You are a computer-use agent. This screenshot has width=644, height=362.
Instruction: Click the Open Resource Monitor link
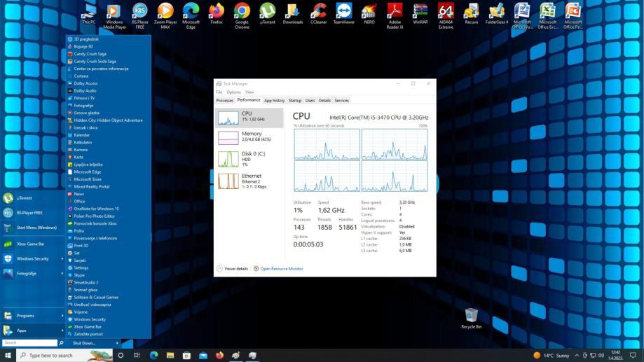click(281, 269)
